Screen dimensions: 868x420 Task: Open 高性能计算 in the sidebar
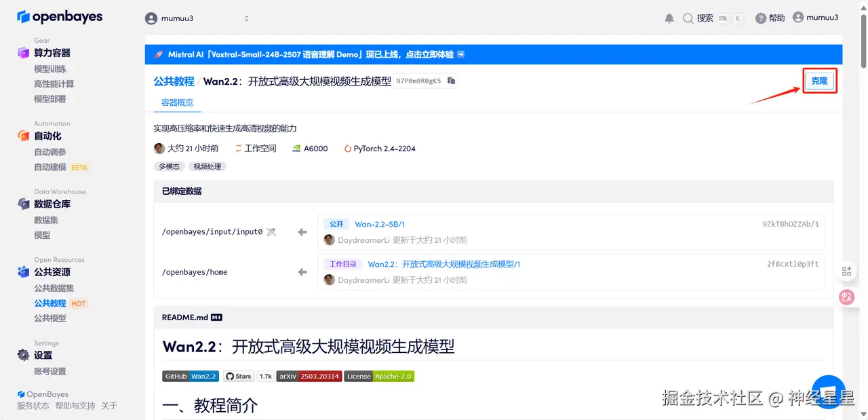click(x=54, y=84)
